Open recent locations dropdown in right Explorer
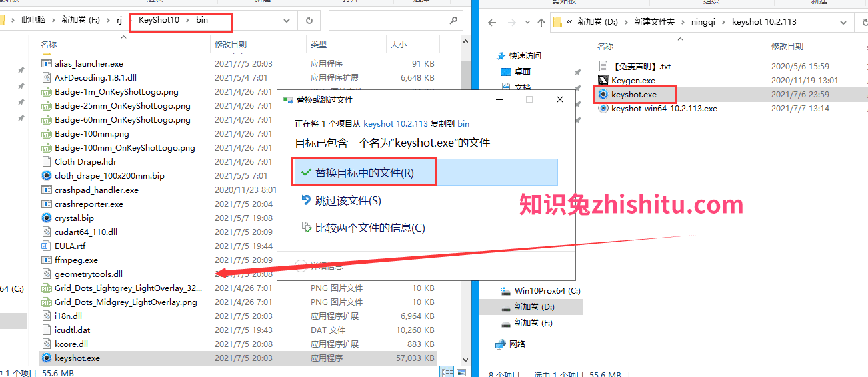The image size is (868, 377). [526, 22]
